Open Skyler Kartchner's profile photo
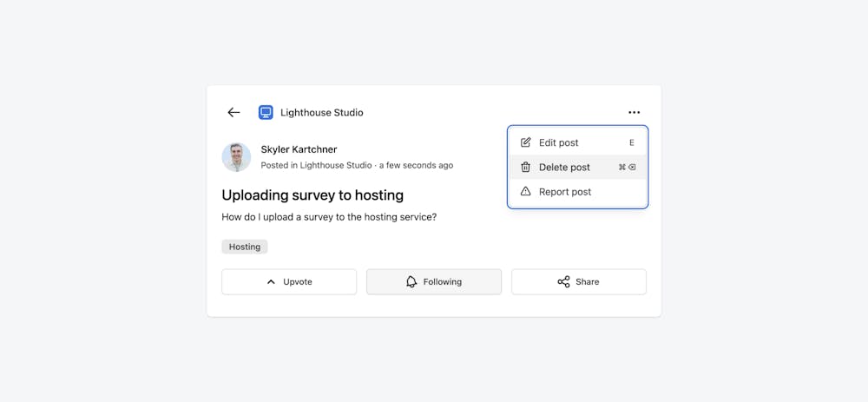This screenshot has height=402, width=868. tap(236, 157)
